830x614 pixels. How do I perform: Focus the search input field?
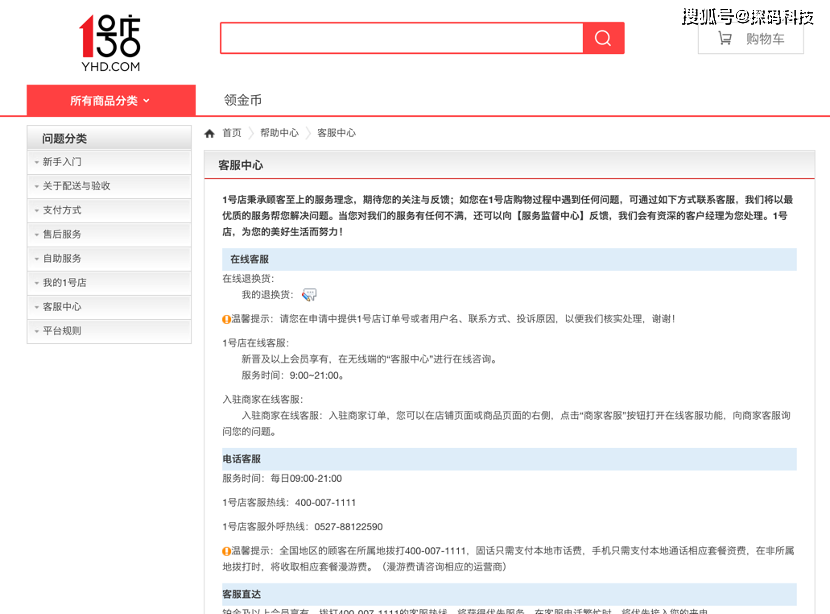tap(402, 38)
